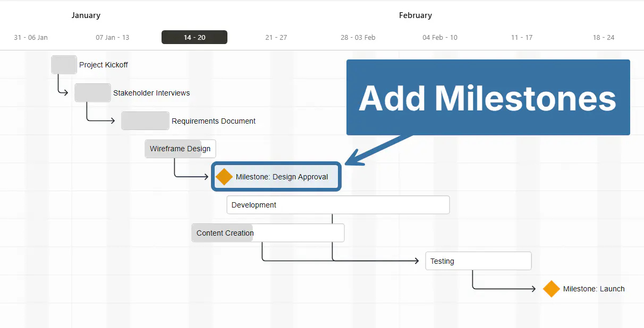The width and height of the screenshot is (644, 328).
Task: Click the 18 - 24 week header
Action: tap(604, 37)
